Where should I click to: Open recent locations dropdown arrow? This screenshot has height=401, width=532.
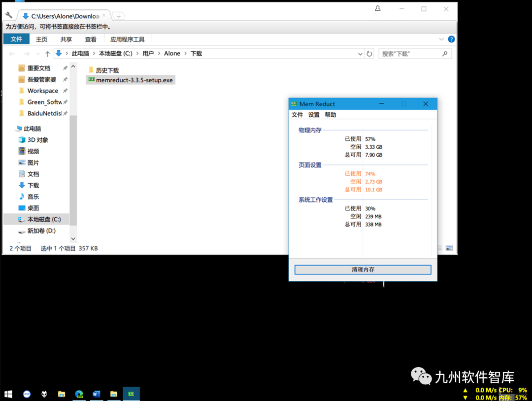point(38,54)
